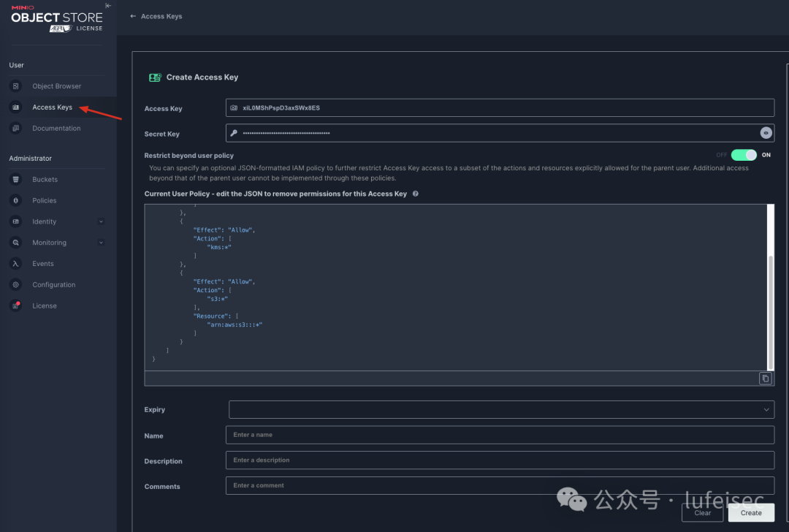
Task: Click into the Access Key input field
Action: pos(500,107)
